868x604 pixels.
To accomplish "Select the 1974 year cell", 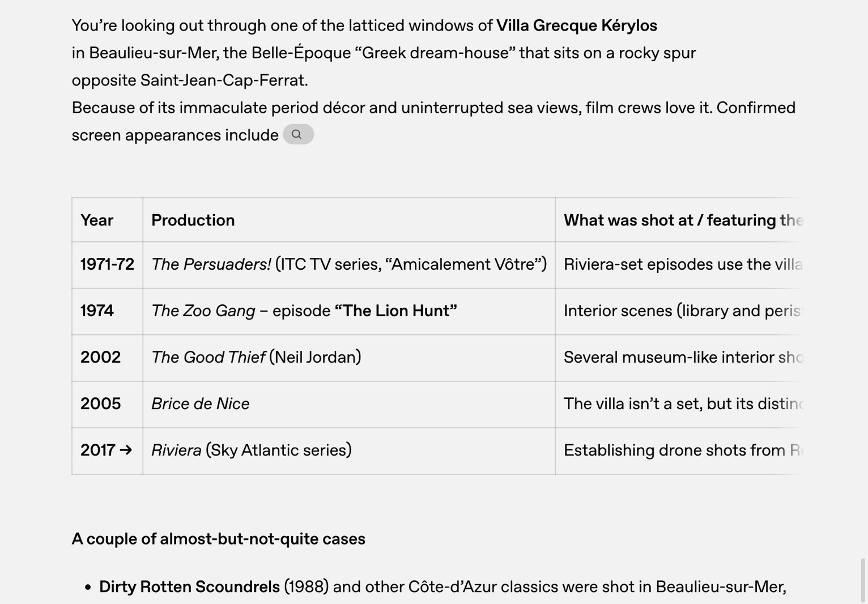I will coord(107,311).
